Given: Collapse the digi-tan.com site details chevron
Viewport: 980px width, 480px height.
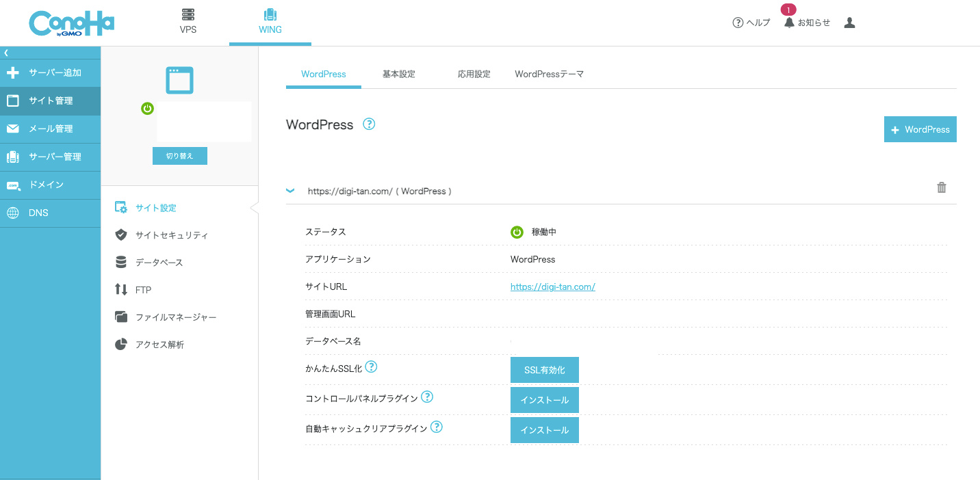Looking at the screenshot, I should tap(290, 191).
